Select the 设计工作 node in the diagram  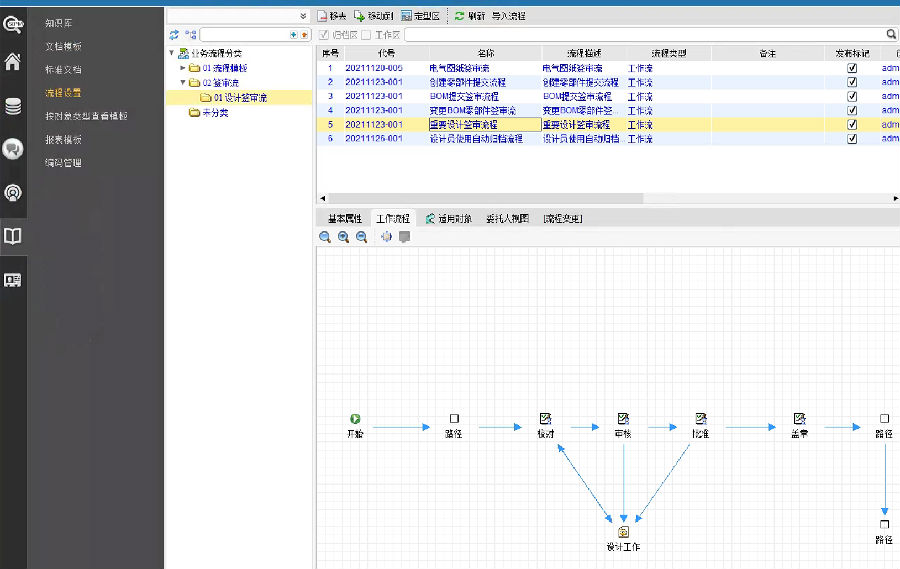coord(623,532)
